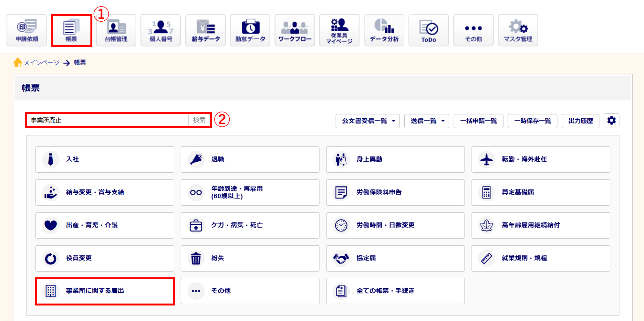Screen dimensions: 644x321
Task: Click the orange home icon in the breadcrumb
Action: point(18,62)
